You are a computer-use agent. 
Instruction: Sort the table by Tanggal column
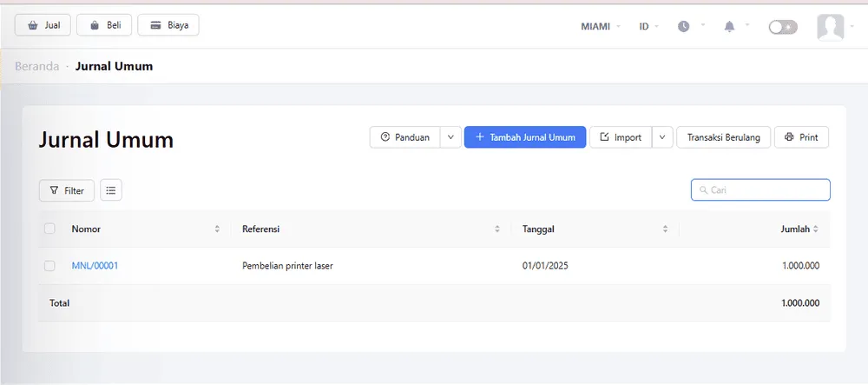[665, 229]
